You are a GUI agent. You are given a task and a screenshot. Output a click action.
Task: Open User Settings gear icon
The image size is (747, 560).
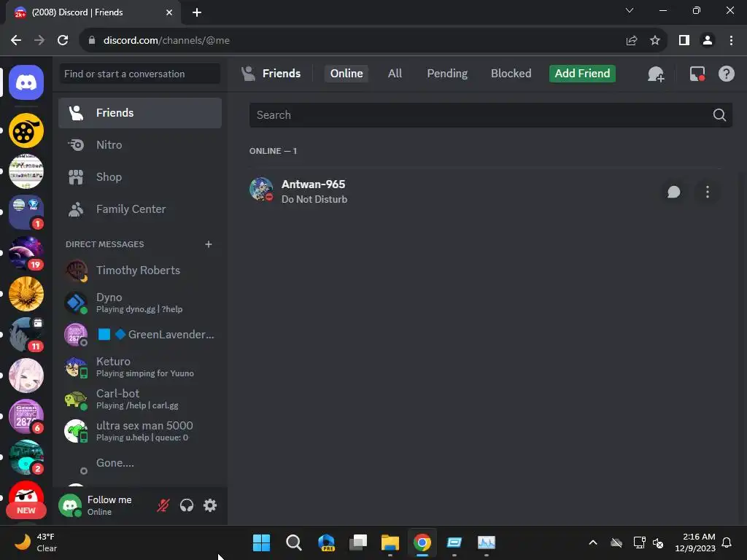point(210,505)
